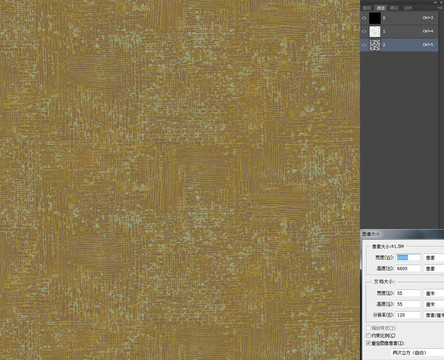Select the white channel 1 thumbnail

point(375,31)
